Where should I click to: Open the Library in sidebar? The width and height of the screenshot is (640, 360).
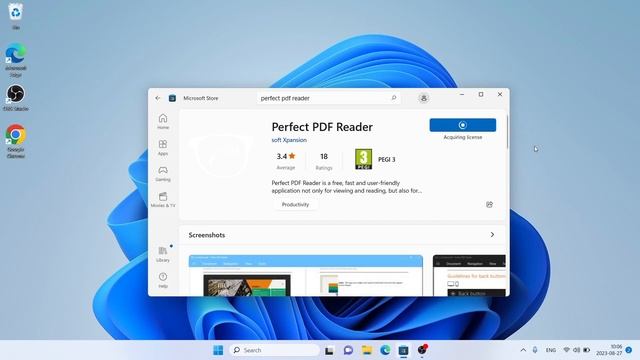coord(163,254)
